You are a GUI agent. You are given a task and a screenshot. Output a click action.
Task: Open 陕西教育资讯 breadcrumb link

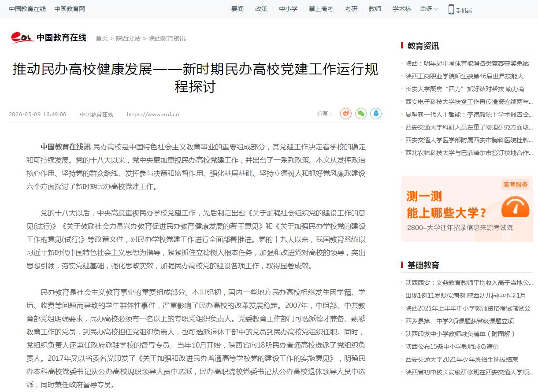tap(167, 38)
